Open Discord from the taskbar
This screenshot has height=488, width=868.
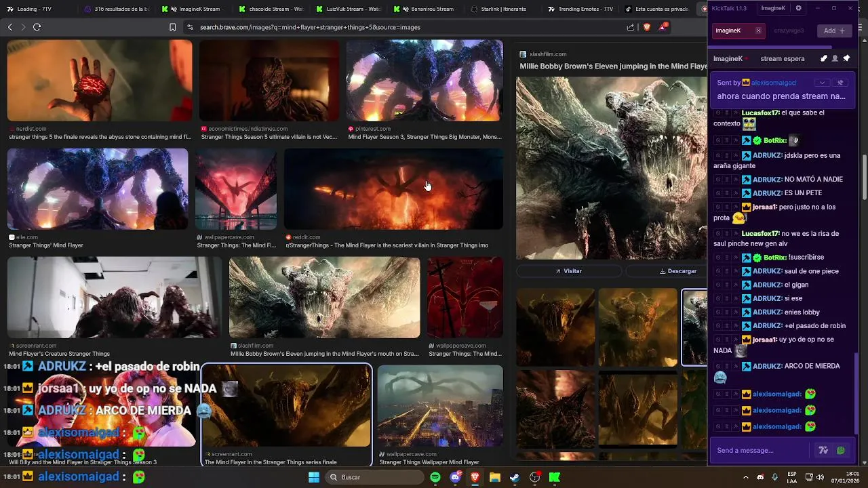coord(456,477)
